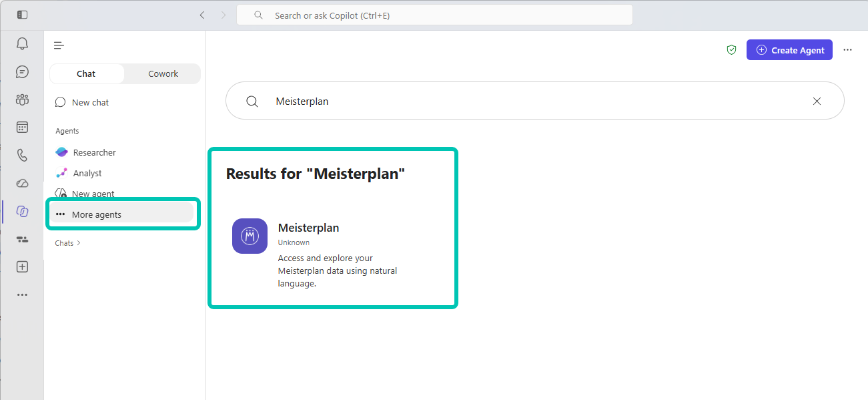Open the OneDrive cloud icon
Image resolution: width=868 pixels, height=400 pixels.
coord(22,184)
